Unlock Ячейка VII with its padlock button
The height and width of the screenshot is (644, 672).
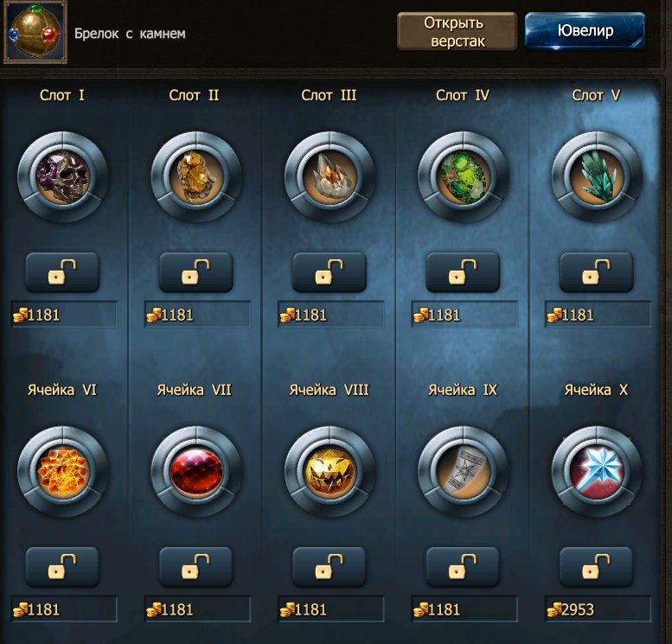click(x=195, y=567)
